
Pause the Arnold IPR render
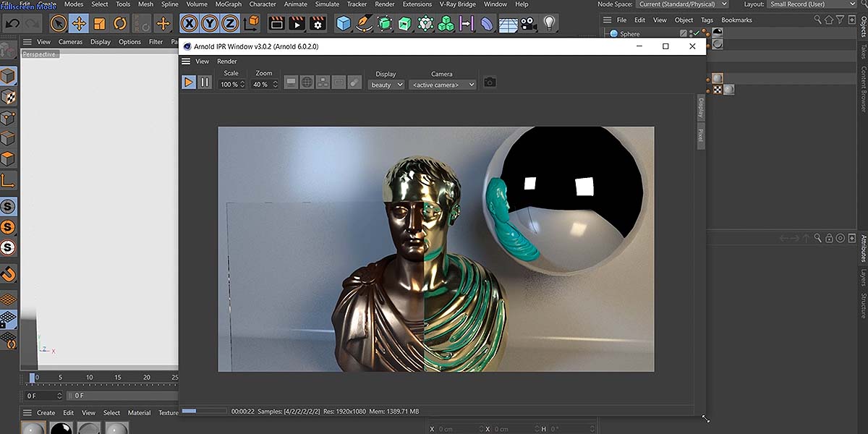[205, 82]
